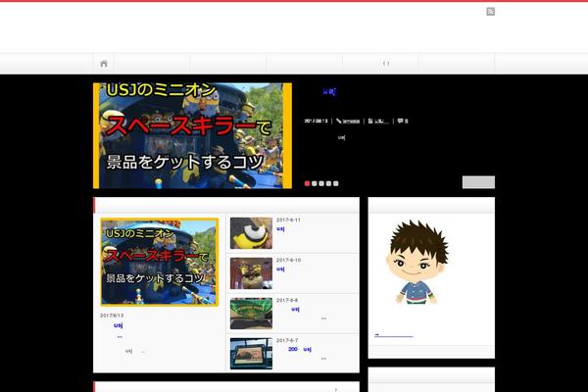Switch to the third slider dot
The image size is (588, 392).
321,183
